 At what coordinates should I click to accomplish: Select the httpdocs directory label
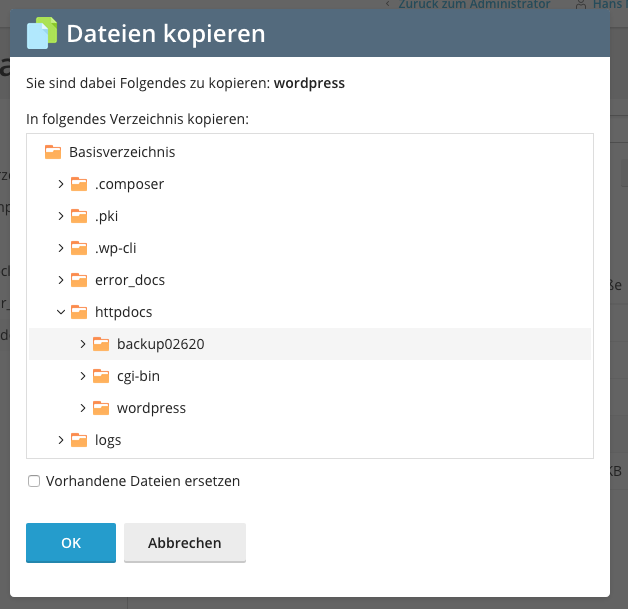pos(123,312)
